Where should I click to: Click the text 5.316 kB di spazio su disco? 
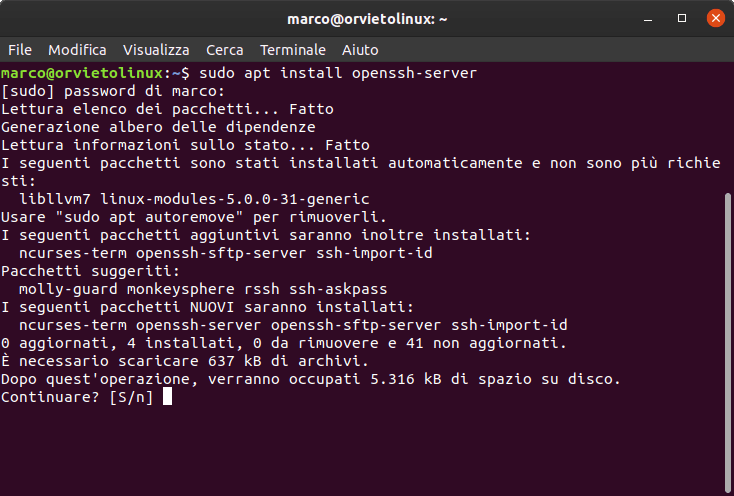coord(495,379)
